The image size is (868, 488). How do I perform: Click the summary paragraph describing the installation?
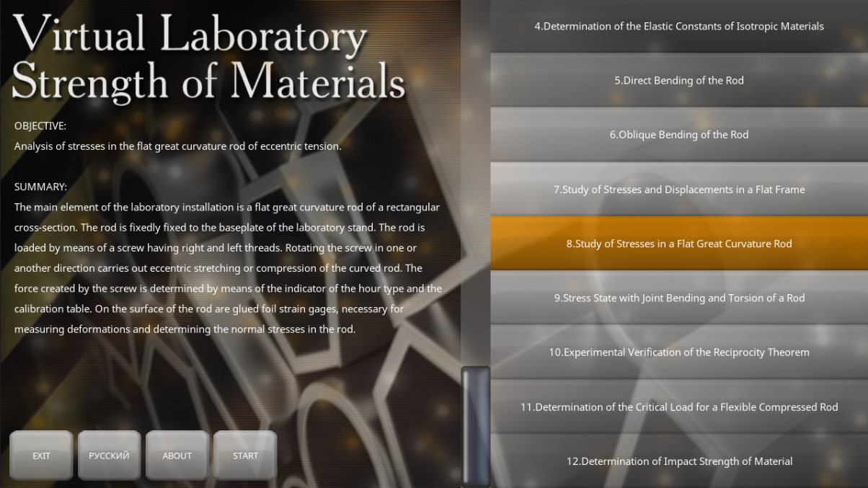pos(229,267)
